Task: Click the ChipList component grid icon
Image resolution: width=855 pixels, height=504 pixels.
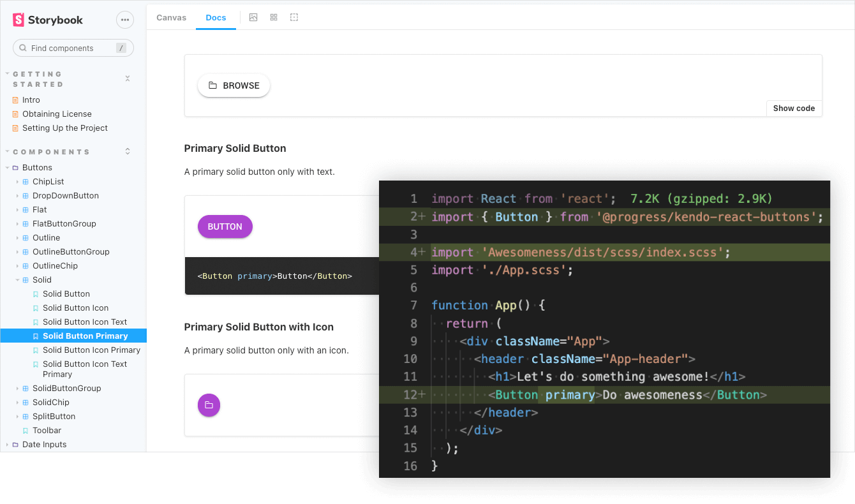Action: tap(26, 182)
